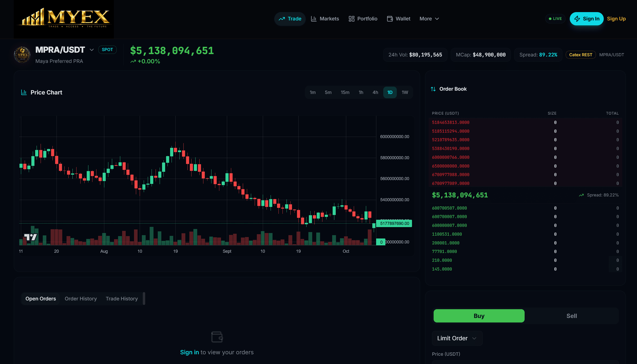Click the MCap $48,900,000 statistic
Screen dimensions: 637x364
pos(481,55)
